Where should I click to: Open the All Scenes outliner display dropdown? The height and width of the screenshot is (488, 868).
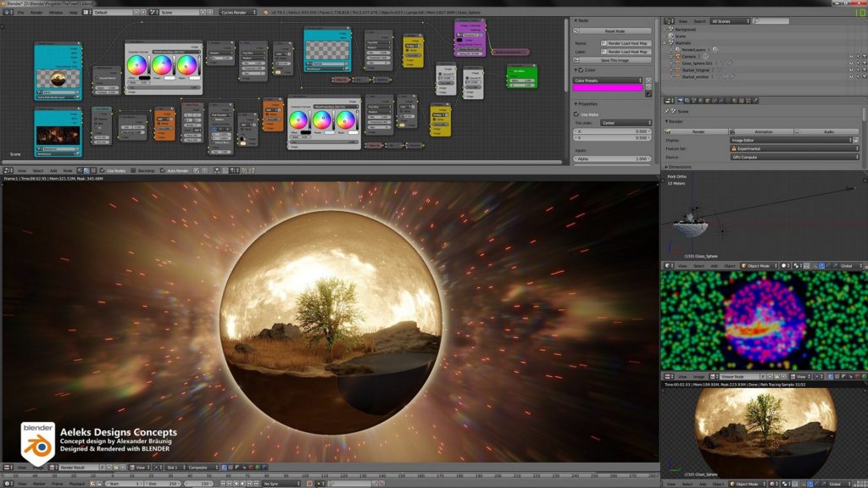[730, 21]
